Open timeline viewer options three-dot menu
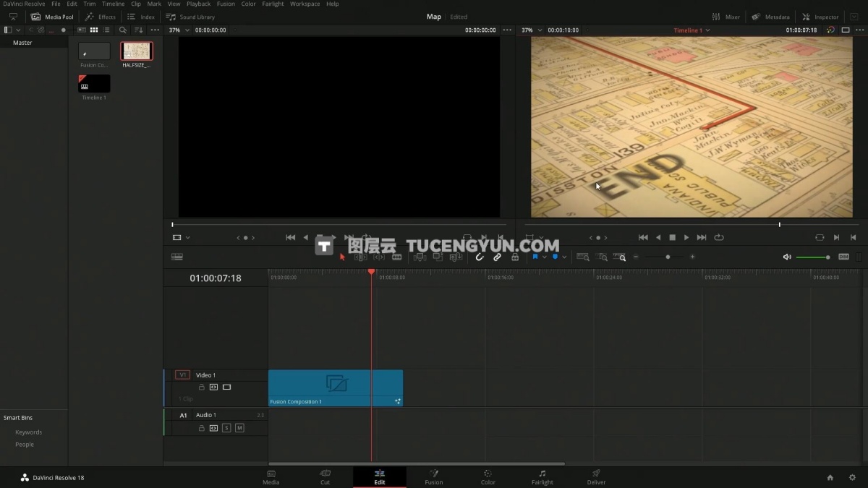This screenshot has width=868, height=488. point(861,30)
